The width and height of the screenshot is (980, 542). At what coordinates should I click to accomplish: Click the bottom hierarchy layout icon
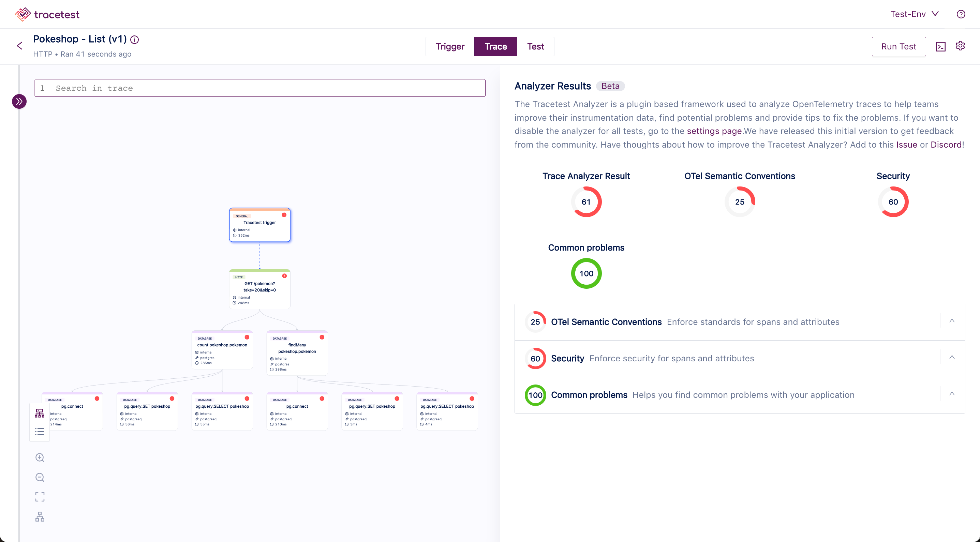pyautogui.click(x=40, y=516)
